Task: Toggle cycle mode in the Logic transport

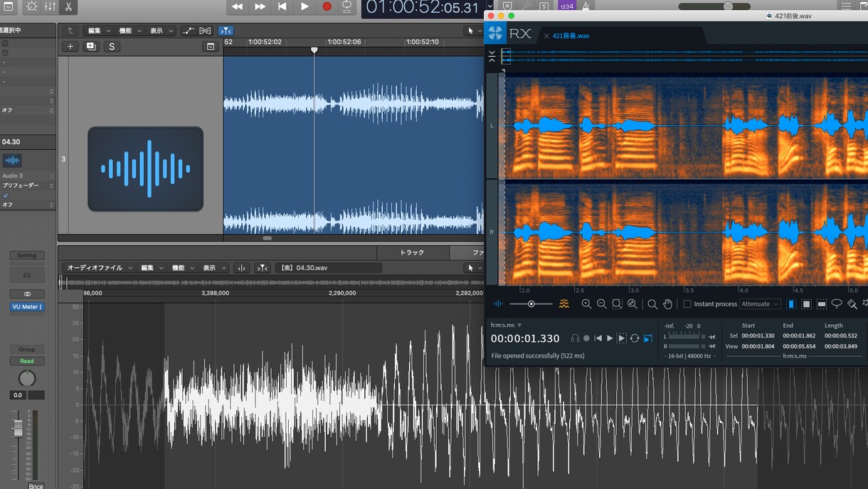Action: point(346,6)
